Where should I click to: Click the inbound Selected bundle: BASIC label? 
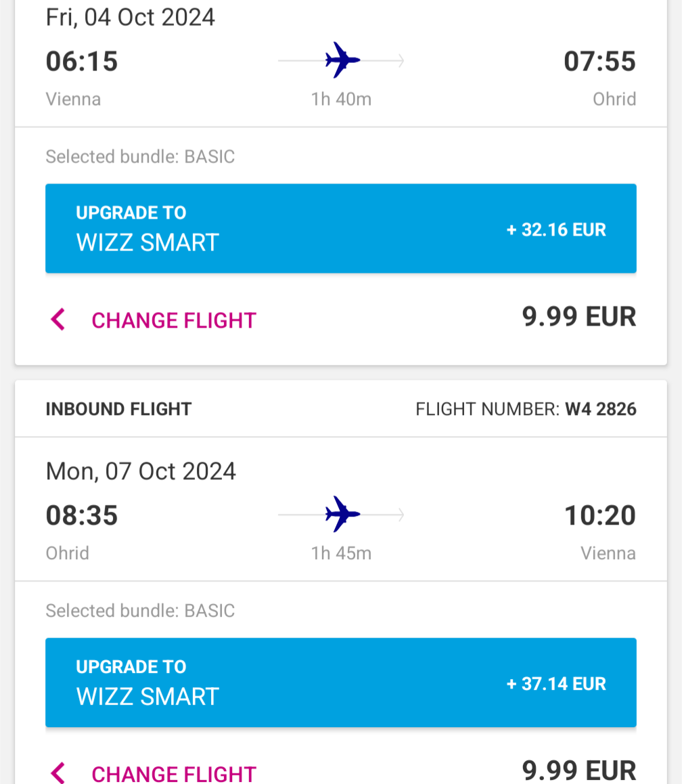click(x=141, y=611)
